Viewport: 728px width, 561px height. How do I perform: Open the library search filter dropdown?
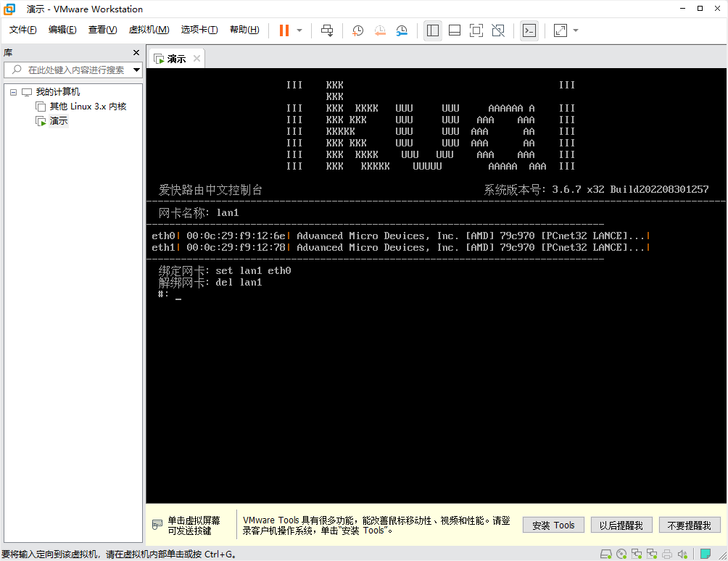[x=136, y=70]
